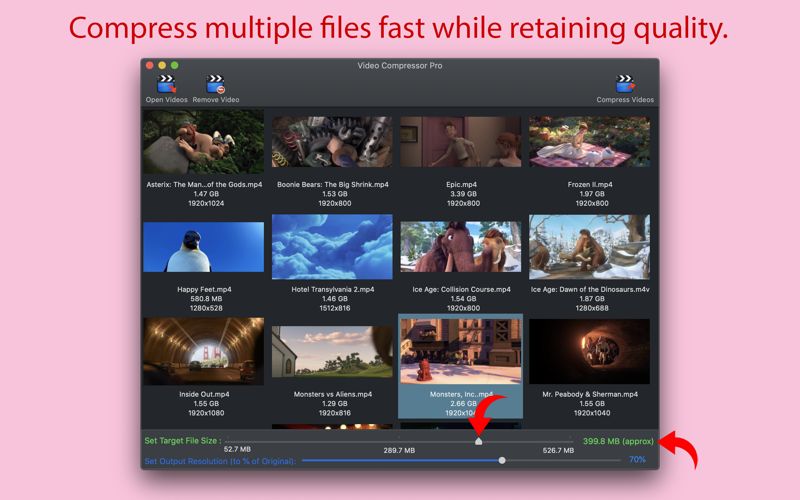800x500 pixels.
Task: Click the green zoom window button
Action: point(174,65)
